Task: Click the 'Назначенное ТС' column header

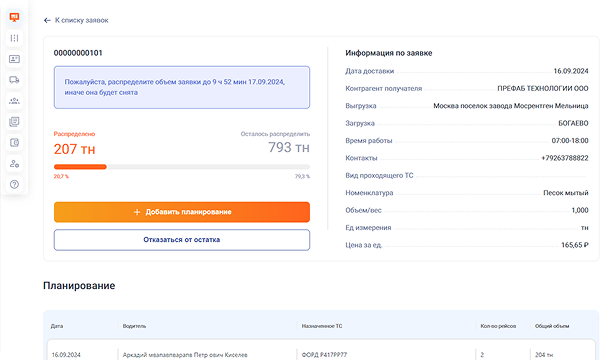Action: coord(322,326)
